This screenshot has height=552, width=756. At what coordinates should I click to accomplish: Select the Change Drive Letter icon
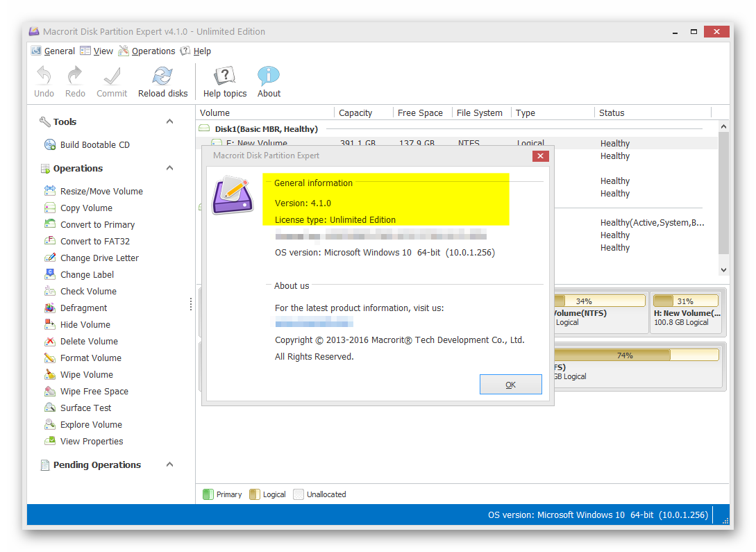click(x=50, y=258)
